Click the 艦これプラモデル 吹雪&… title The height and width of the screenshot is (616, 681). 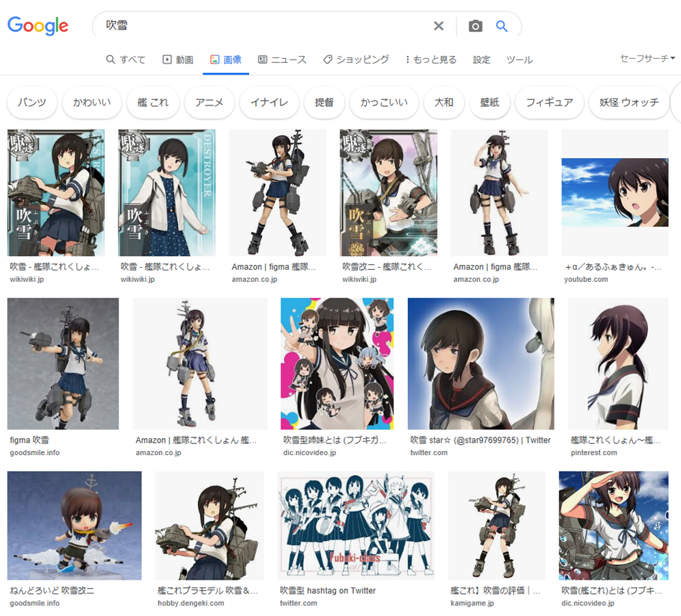click(207, 591)
